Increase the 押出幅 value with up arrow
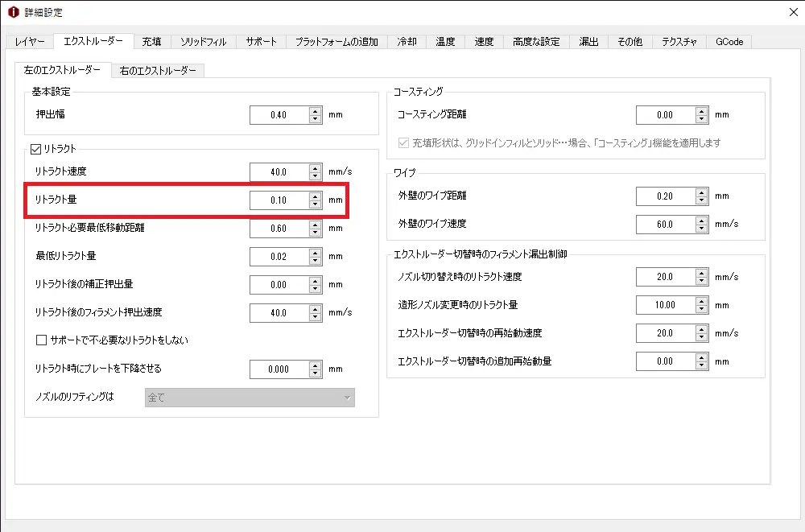Viewport: 805px width, 532px height. tap(315, 111)
